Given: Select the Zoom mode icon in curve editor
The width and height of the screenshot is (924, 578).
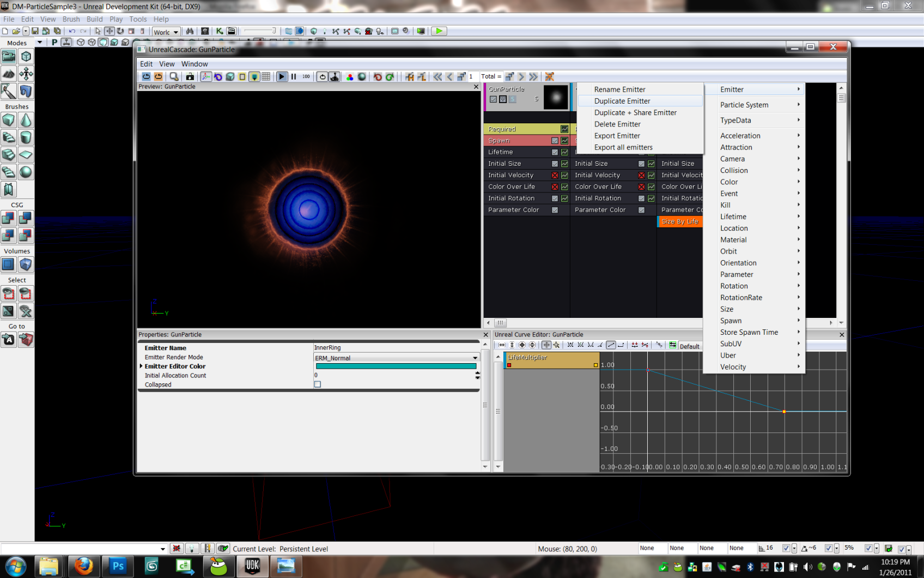Looking at the screenshot, I should 556,345.
